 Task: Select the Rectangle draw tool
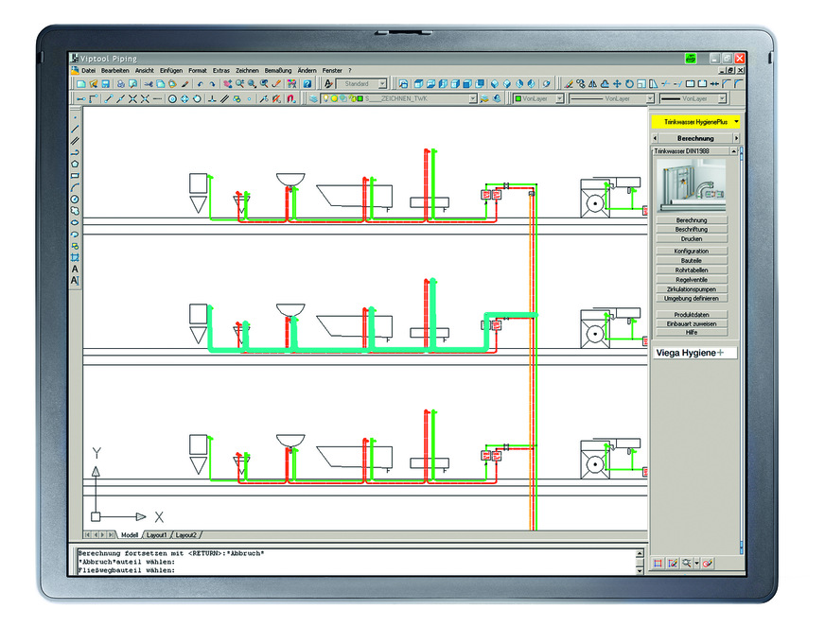[x=75, y=175]
